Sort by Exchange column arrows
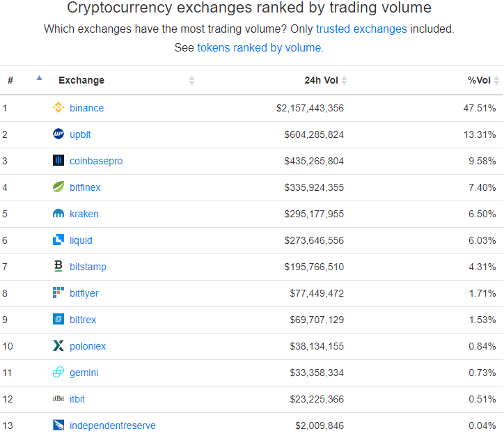 point(191,81)
